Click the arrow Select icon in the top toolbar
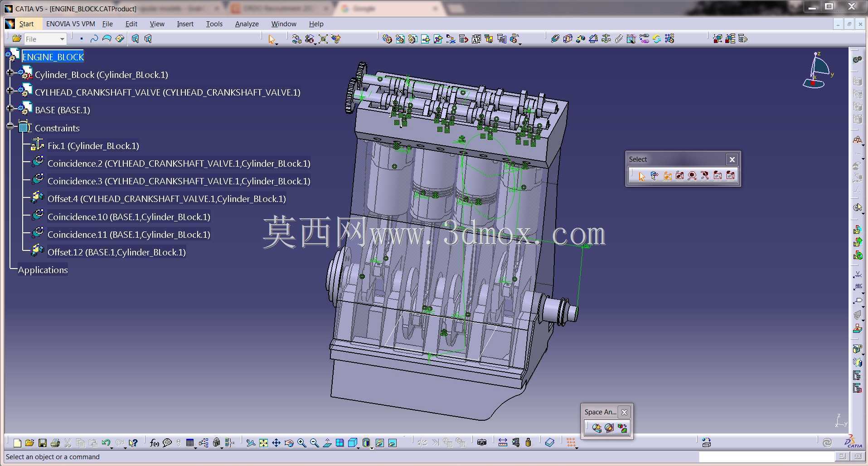The height and width of the screenshot is (466, 868). tap(272, 39)
